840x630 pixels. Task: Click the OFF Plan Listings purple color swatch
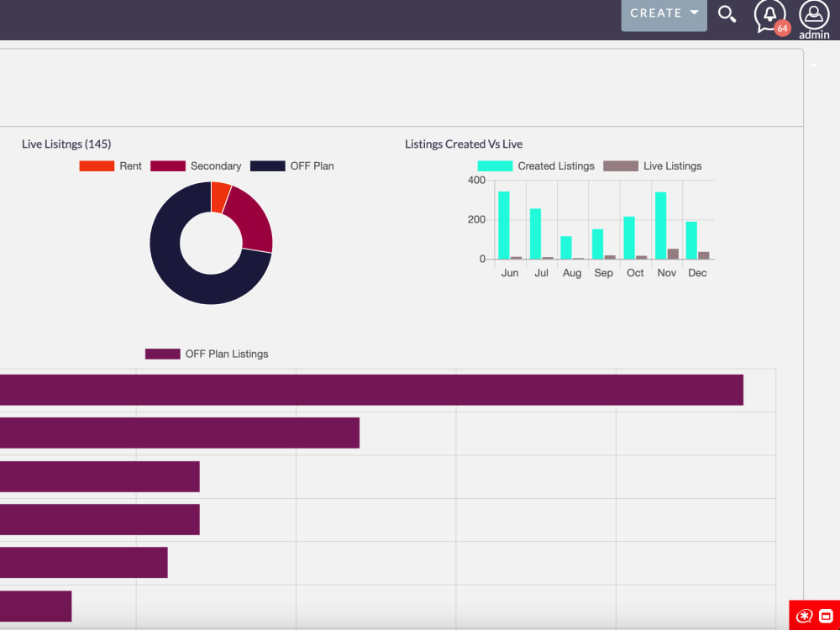(x=162, y=354)
